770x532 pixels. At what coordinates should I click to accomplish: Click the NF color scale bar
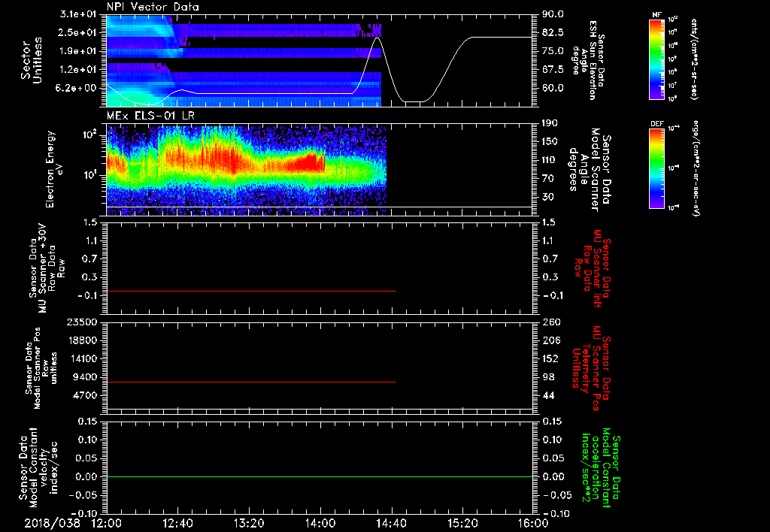tap(656, 59)
